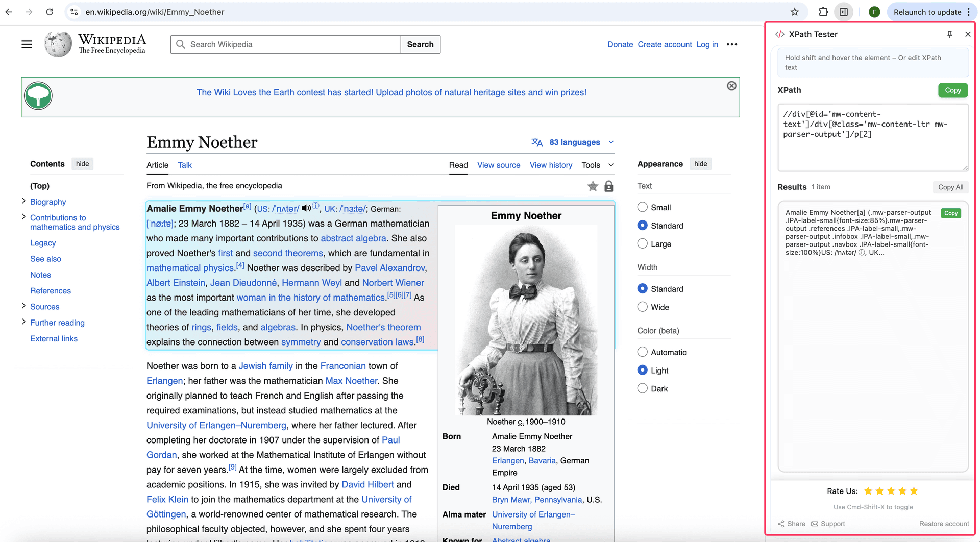The height and width of the screenshot is (542, 980).
Task: Click the browser extensions puzzle icon
Action: pyautogui.click(x=823, y=11)
